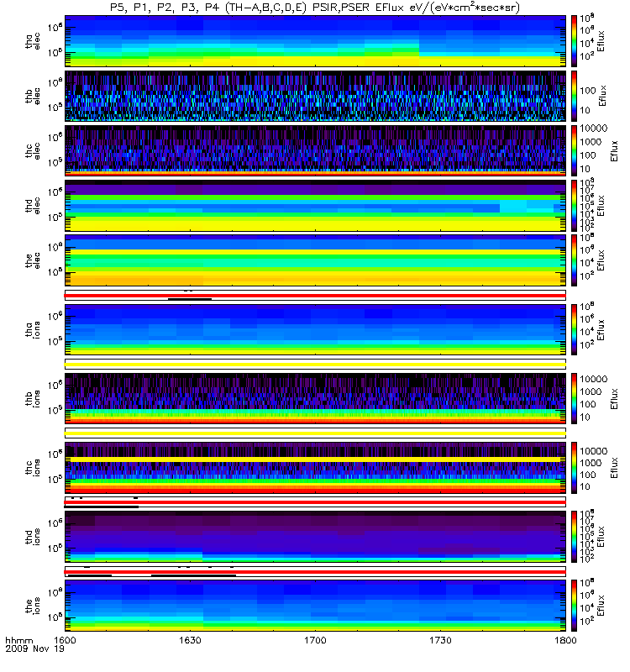Click the Eflux label beside thb ions color bar
This screenshot has width=630, height=672.
click(x=614, y=398)
